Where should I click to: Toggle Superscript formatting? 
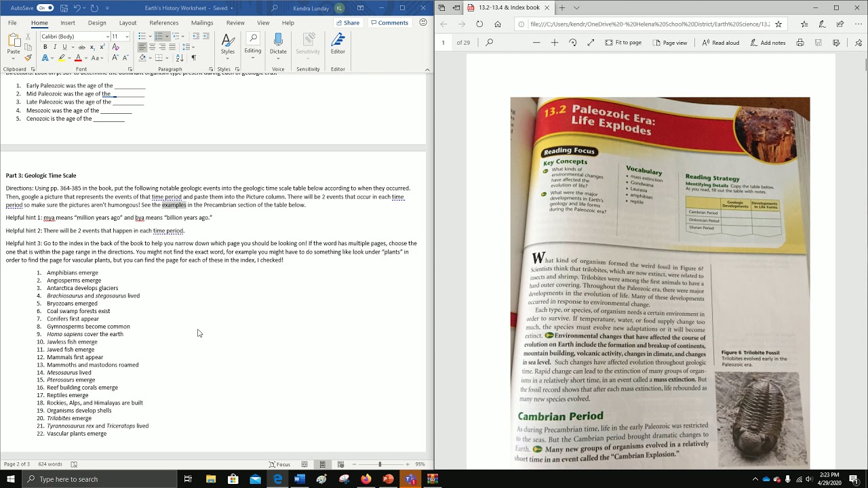tap(102, 47)
